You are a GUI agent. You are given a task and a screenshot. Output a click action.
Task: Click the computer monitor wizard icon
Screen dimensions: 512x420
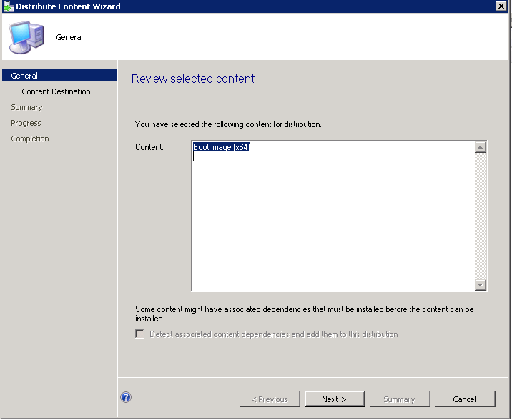coord(26,37)
